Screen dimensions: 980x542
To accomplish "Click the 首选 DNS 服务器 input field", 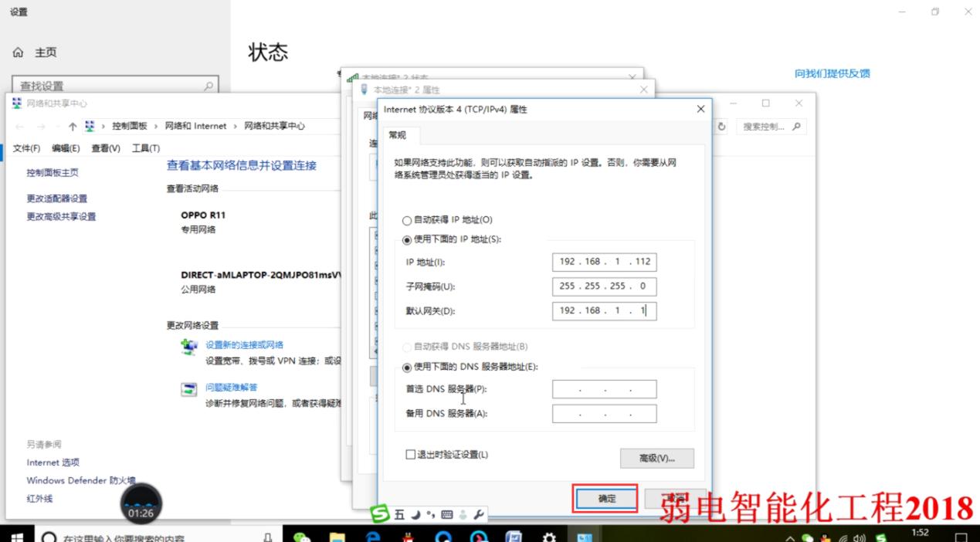I will (x=604, y=388).
